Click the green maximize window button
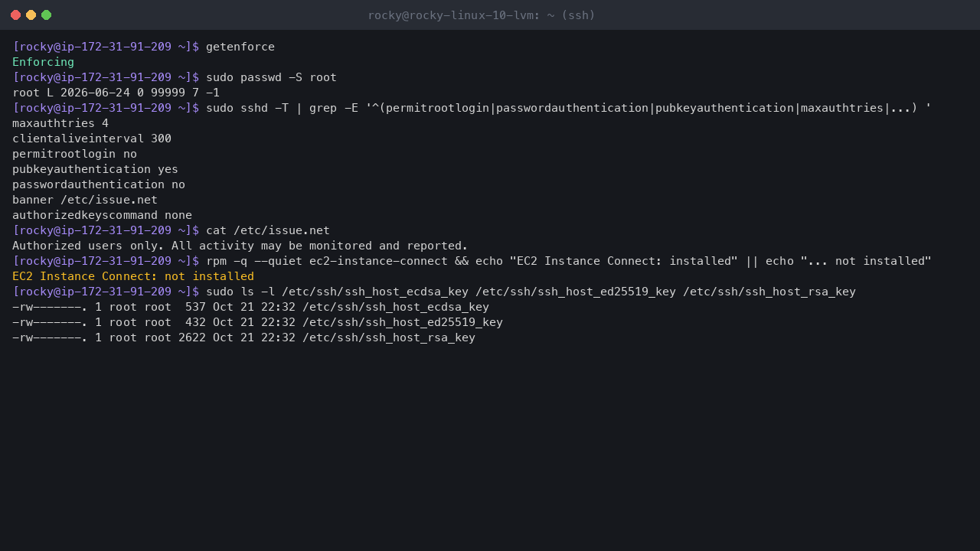 [46, 15]
